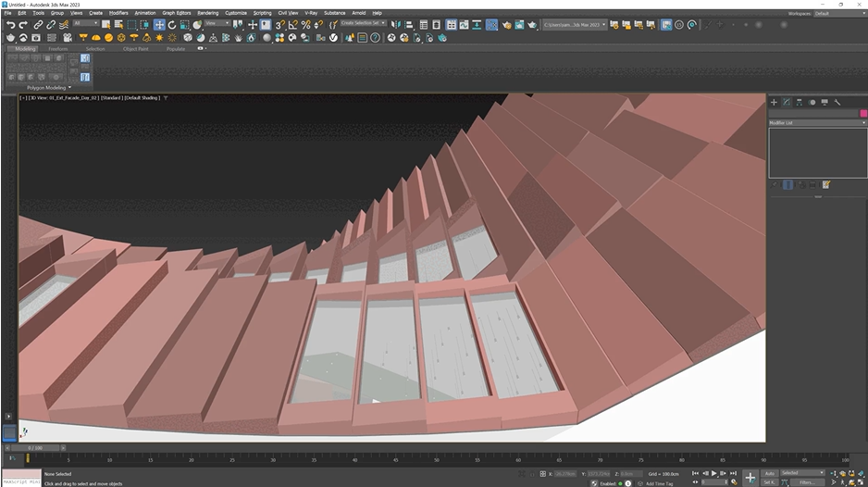The width and height of the screenshot is (868, 487).
Task: Toggle Auto Key animation mode
Action: (x=769, y=473)
